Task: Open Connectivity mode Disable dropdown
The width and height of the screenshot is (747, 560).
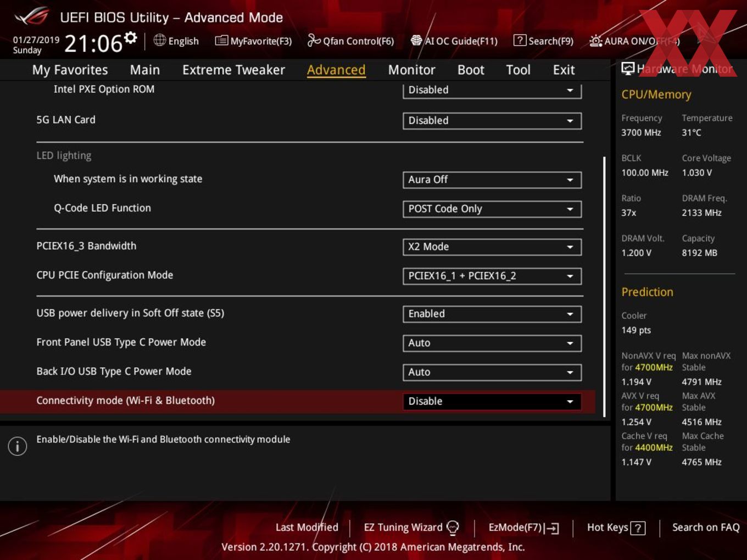Action: 492,401
